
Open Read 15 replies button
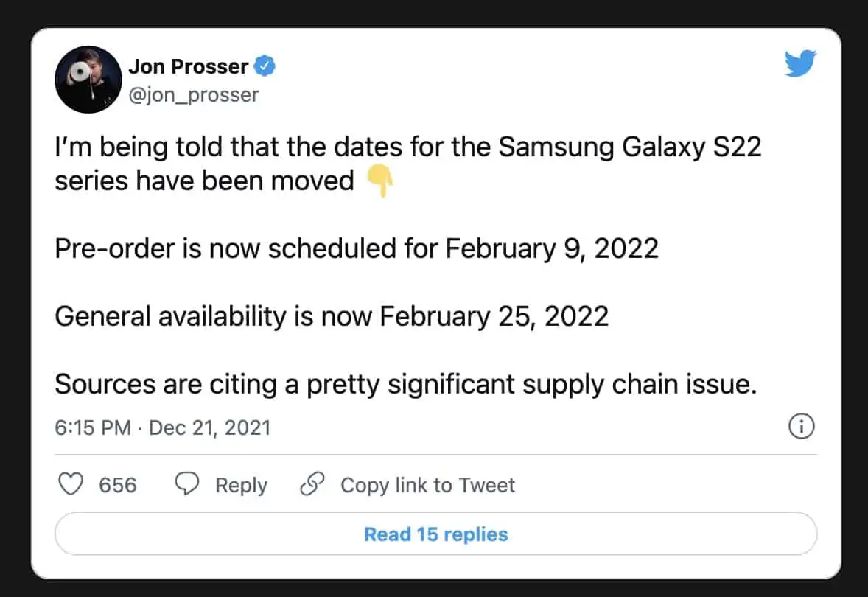[x=435, y=534]
